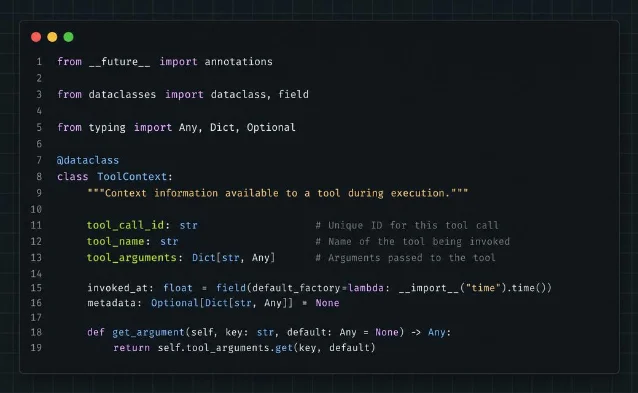Click 'None' value on line 16

click(x=327, y=303)
